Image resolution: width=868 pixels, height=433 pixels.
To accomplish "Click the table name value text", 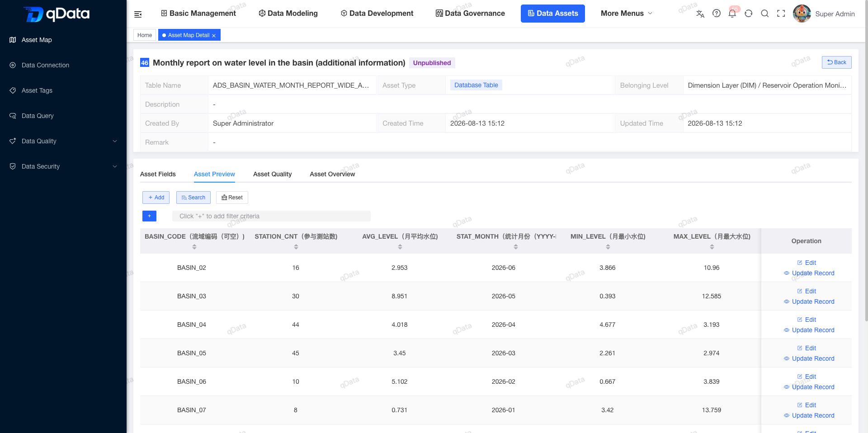I will pos(291,85).
